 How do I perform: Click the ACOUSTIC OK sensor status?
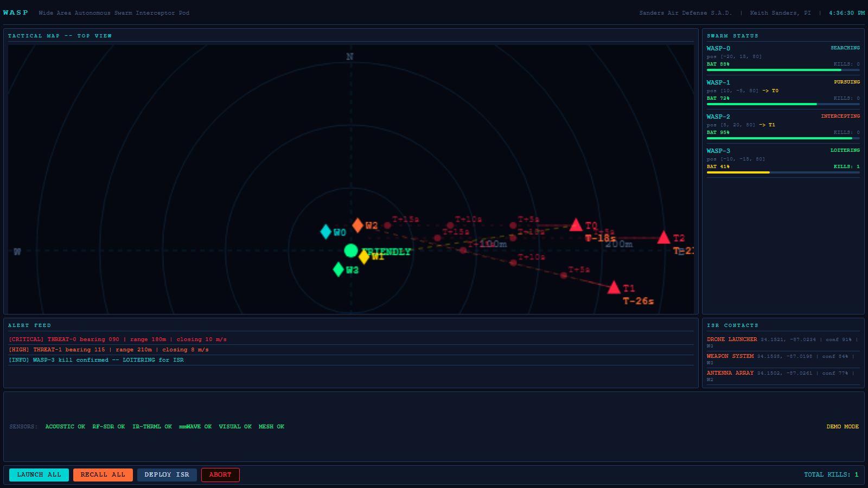click(x=65, y=427)
